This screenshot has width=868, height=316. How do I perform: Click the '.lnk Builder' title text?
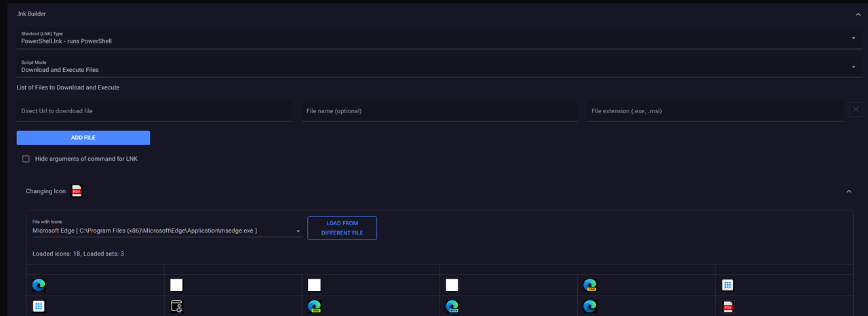tap(32, 14)
